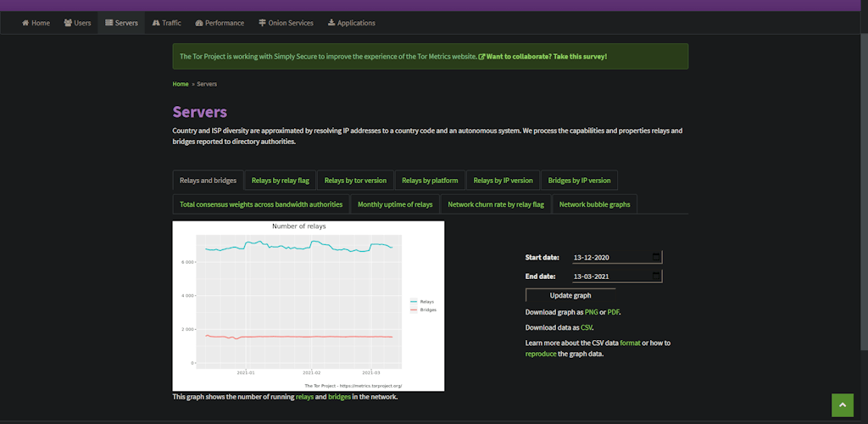
Task: Select the Servers navigation item
Action: [121, 23]
